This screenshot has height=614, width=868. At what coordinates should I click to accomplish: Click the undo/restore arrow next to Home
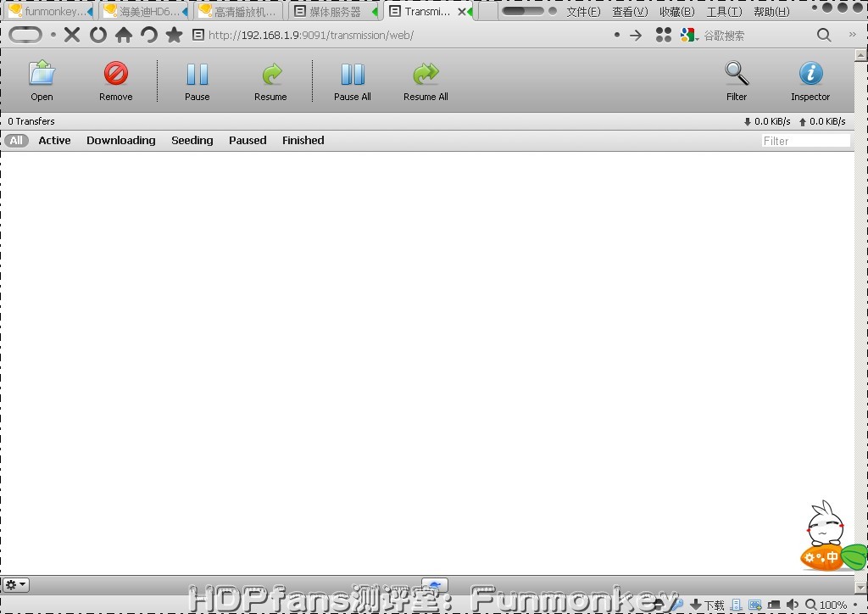tap(148, 35)
